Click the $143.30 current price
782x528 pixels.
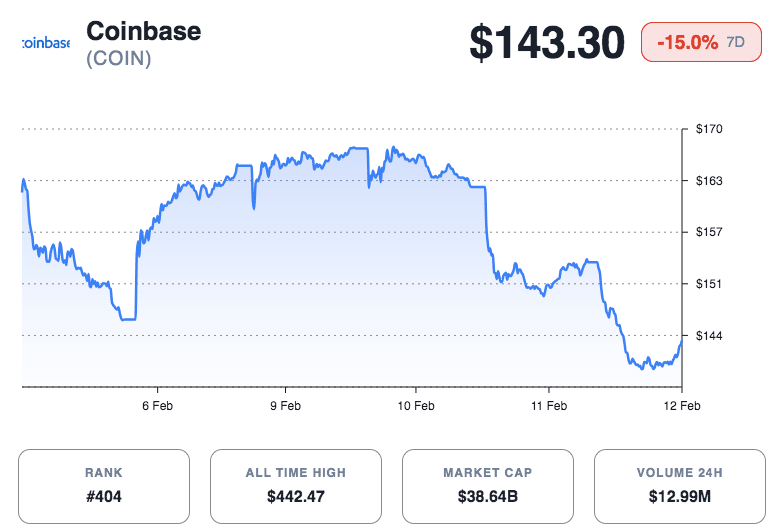point(546,42)
